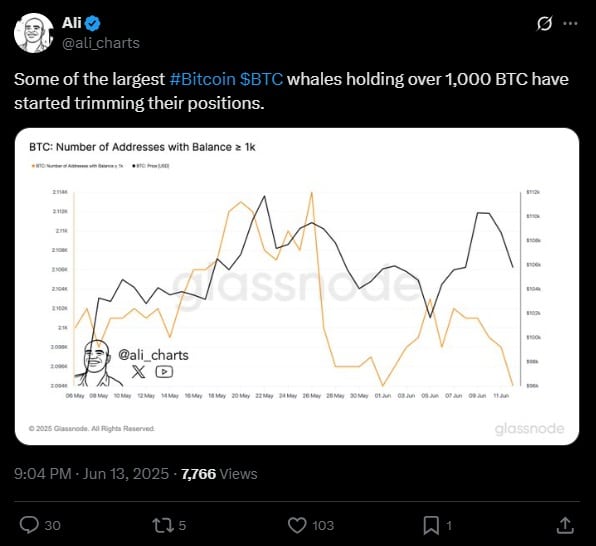Viewport: 596px width, 546px height.
Task: Click the Ali display name
Action: coord(71,23)
